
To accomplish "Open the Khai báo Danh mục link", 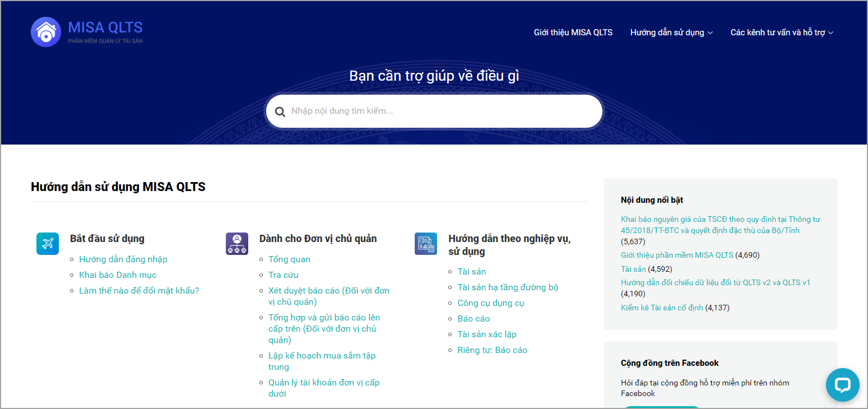I will (118, 275).
